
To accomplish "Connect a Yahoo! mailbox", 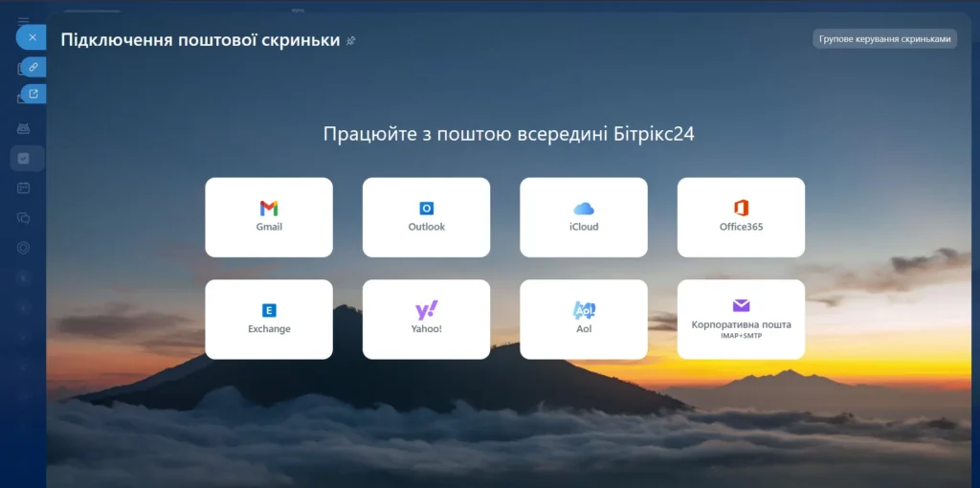I will pos(426,320).
